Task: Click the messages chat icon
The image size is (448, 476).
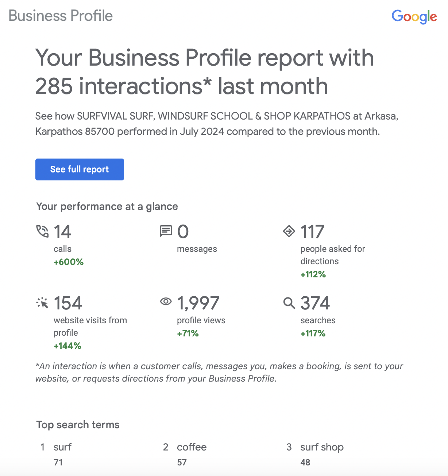Action: click(x=166, y=231)
